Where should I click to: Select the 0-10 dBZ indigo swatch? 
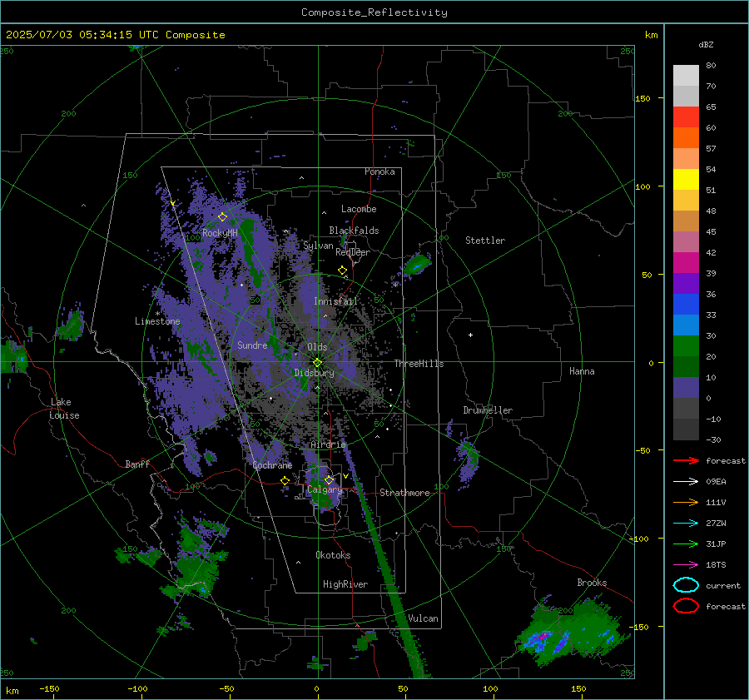[x=686, y=388]
